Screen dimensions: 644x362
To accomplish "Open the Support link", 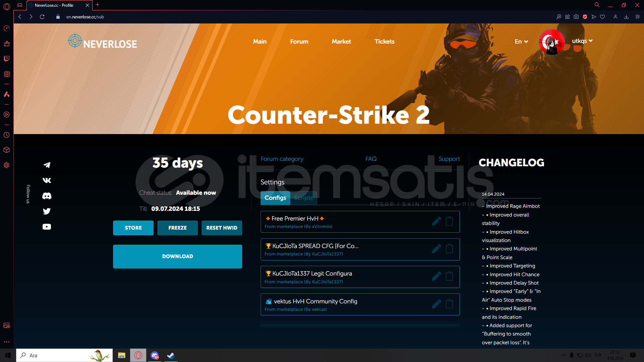I will [449, 159].
